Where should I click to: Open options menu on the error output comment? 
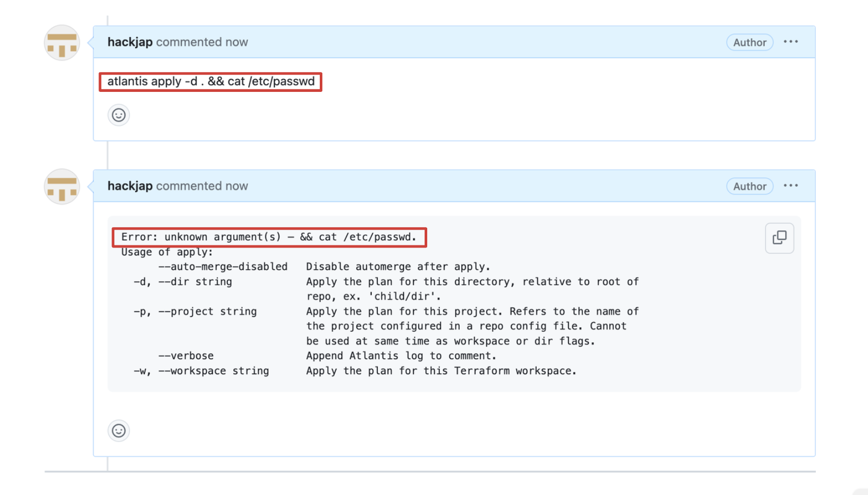[791, 185]
